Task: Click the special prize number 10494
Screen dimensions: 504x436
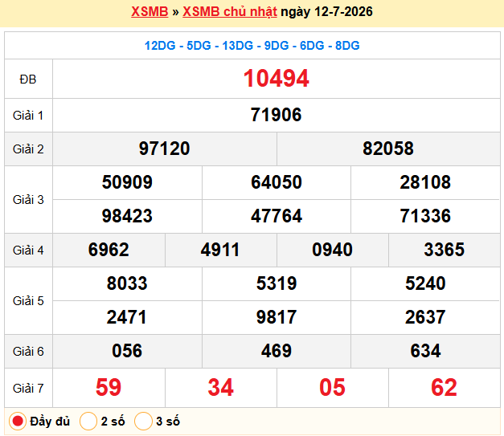Action: [276, 79]
